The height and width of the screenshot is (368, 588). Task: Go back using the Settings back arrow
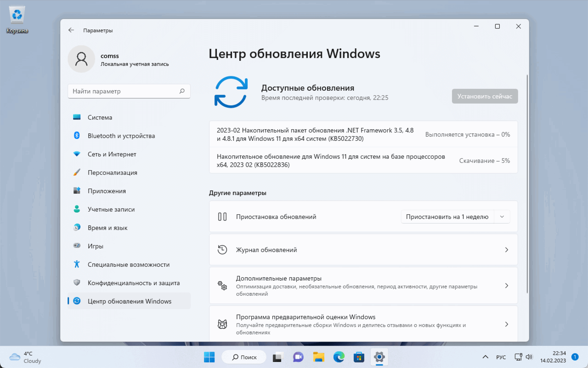pos(71,30)
